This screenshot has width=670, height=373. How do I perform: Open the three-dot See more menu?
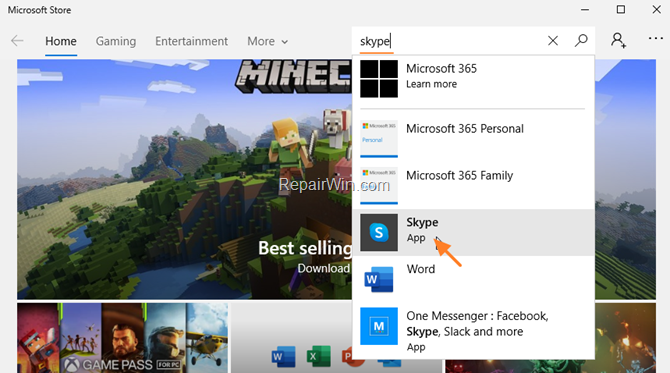click(655, 38)
